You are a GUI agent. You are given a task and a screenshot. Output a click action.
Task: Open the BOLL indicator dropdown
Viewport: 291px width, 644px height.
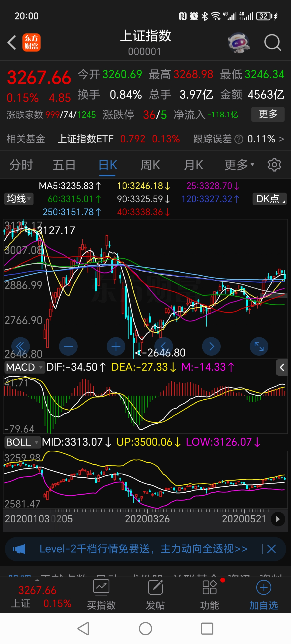coord(22,442)
